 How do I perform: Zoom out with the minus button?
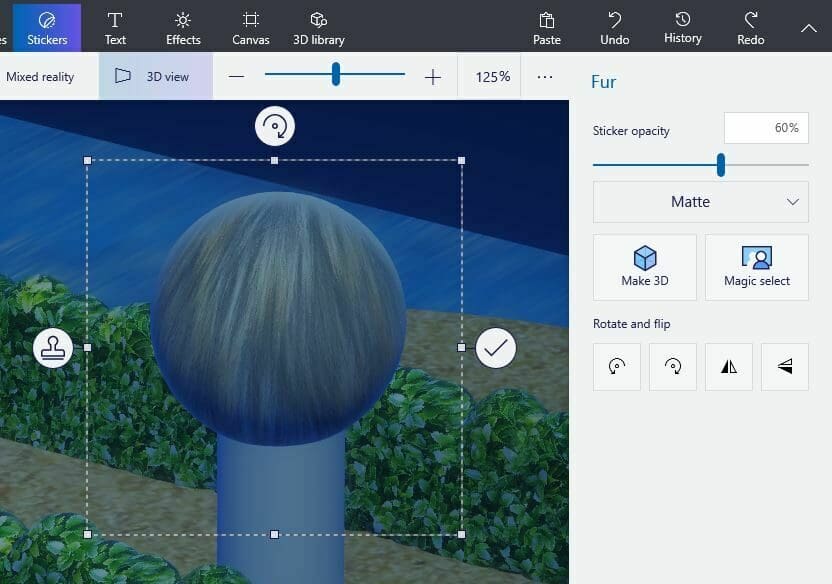(236, 77)
